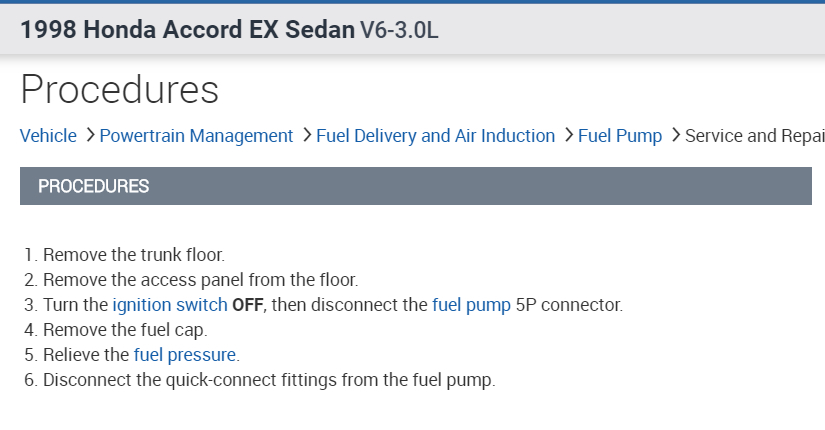The image size is (825, 430).
Task: Click step 6 about quick-connect fittings
Action: [x=269, y=380]
